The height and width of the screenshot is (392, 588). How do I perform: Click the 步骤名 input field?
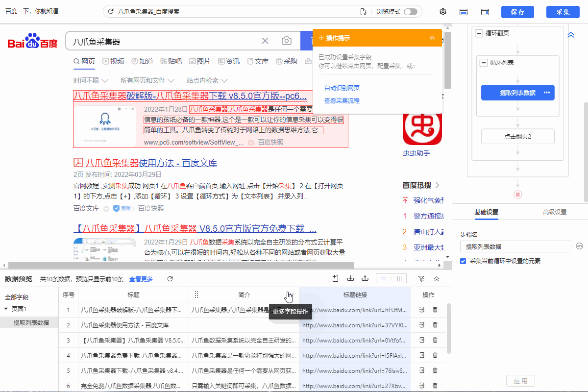tap(515, 246)
